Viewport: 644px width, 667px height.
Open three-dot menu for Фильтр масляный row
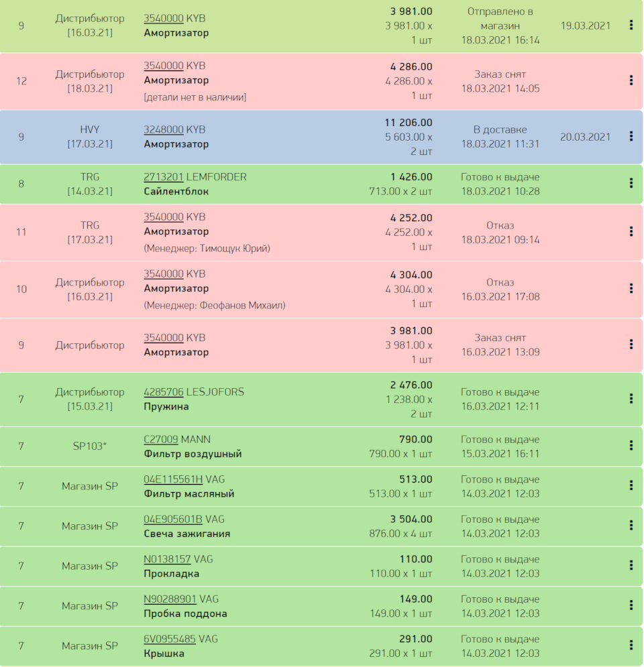[631, 485]
